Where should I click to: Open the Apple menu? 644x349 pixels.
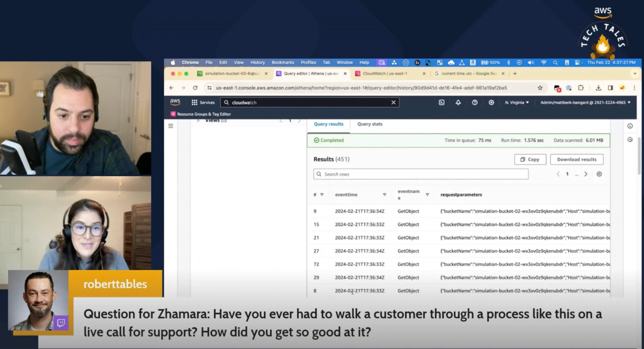173,62
